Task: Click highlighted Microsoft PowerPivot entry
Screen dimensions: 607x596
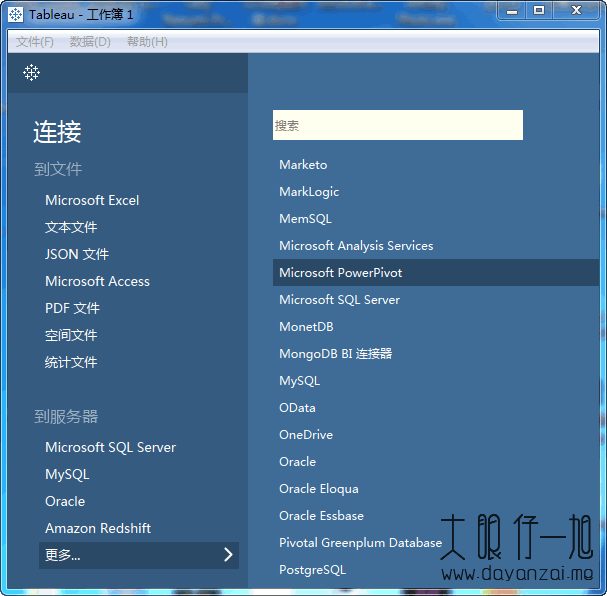Action: click(436, 272)
